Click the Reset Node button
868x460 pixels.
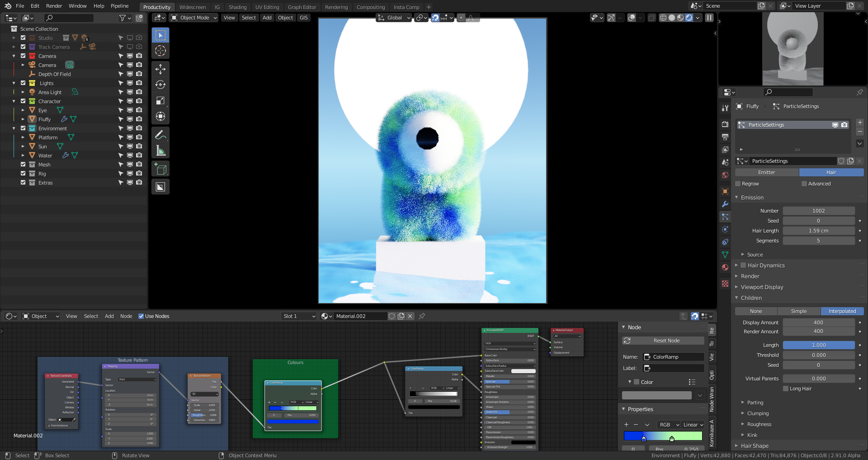pyautogui.click(x=666, y=341)
